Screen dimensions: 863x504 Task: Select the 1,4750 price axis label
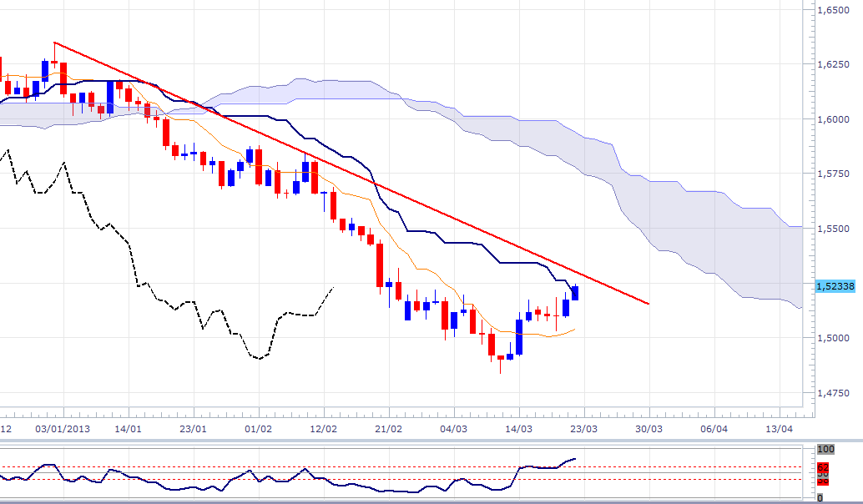tap(835, 392)
